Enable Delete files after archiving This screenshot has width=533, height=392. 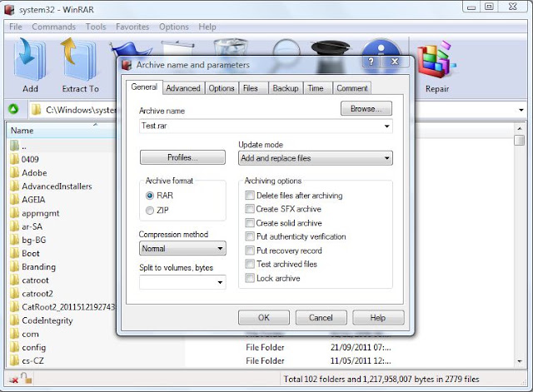click(250, 196)
